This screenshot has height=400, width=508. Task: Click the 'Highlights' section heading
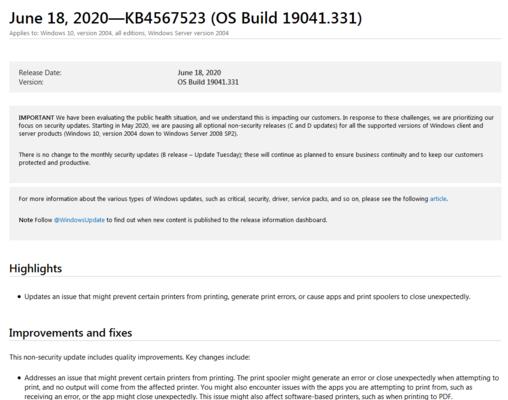coord(36,268)
